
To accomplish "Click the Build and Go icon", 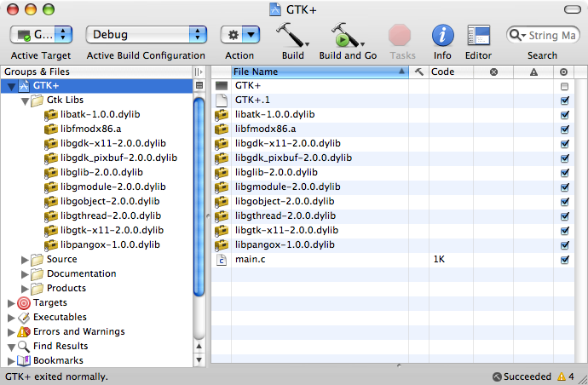I will tap(345, 35).
